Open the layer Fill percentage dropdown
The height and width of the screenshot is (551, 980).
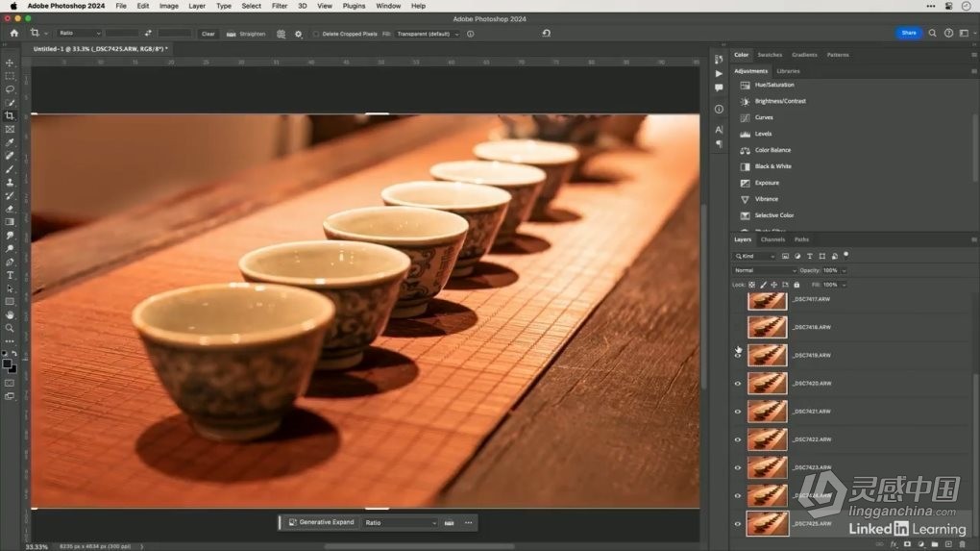pyautogui.click(x=844, y=285)
